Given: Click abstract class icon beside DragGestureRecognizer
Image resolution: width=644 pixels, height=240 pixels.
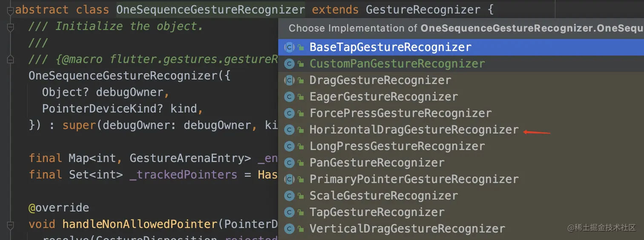Looking at the screenshot, I should click(x=290, y=80).
